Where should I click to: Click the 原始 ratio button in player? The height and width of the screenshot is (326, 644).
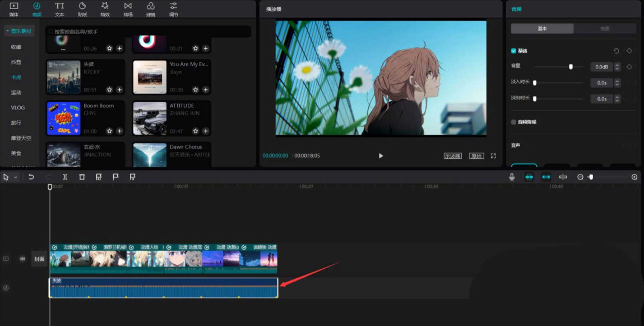476,156
